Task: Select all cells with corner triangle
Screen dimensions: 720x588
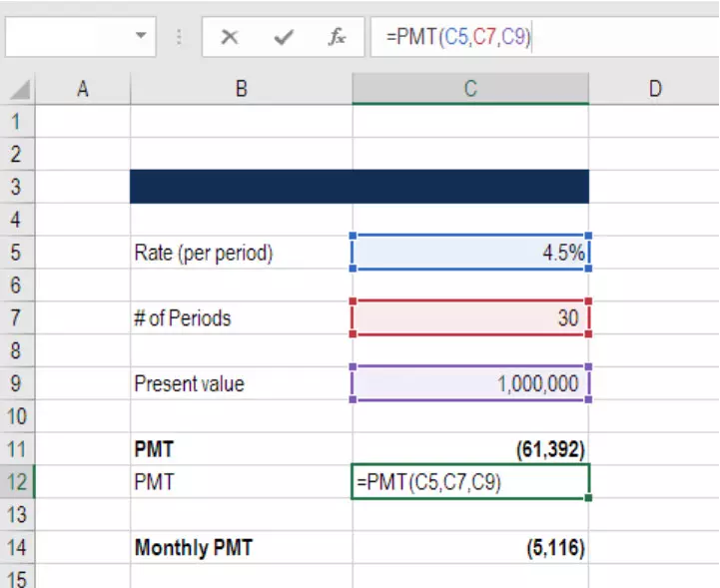Action: pos(20,90)
